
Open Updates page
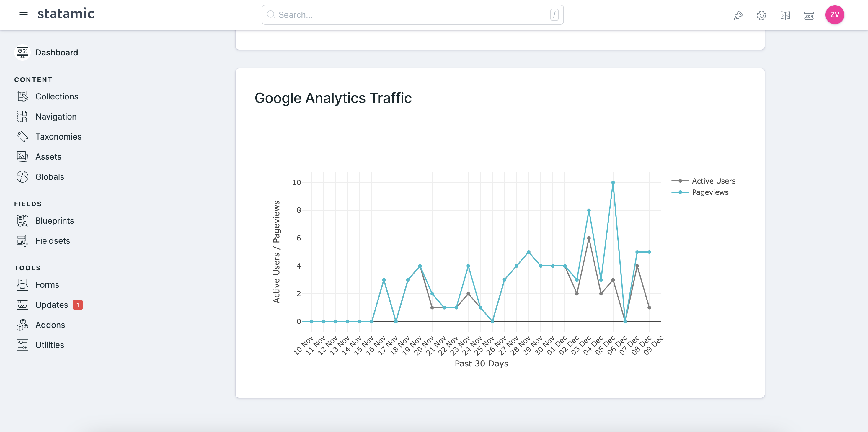[x=52, y=305]
